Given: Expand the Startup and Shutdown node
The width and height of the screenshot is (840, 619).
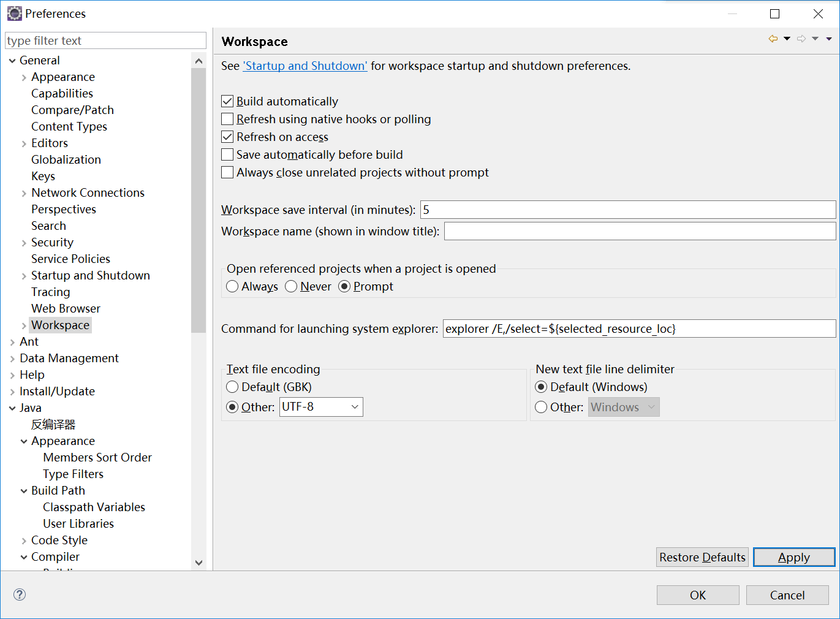Looking at the screenshot, I should (x=24, y=276).
